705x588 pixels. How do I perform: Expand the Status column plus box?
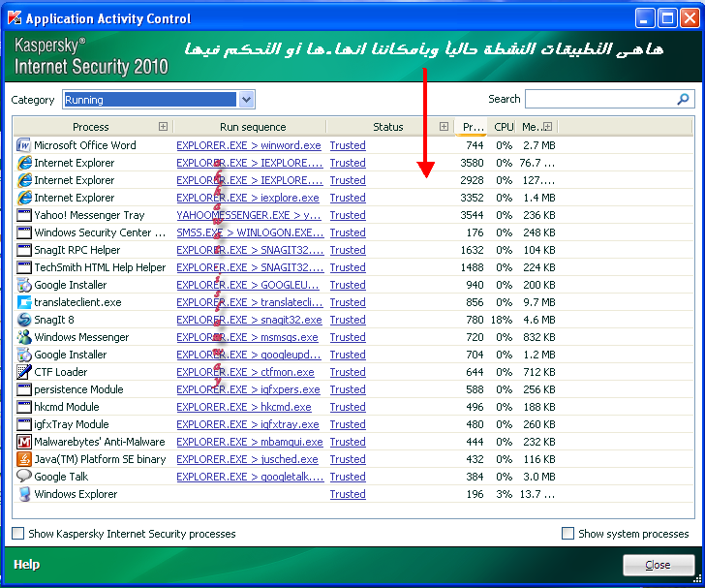point(444,127)
